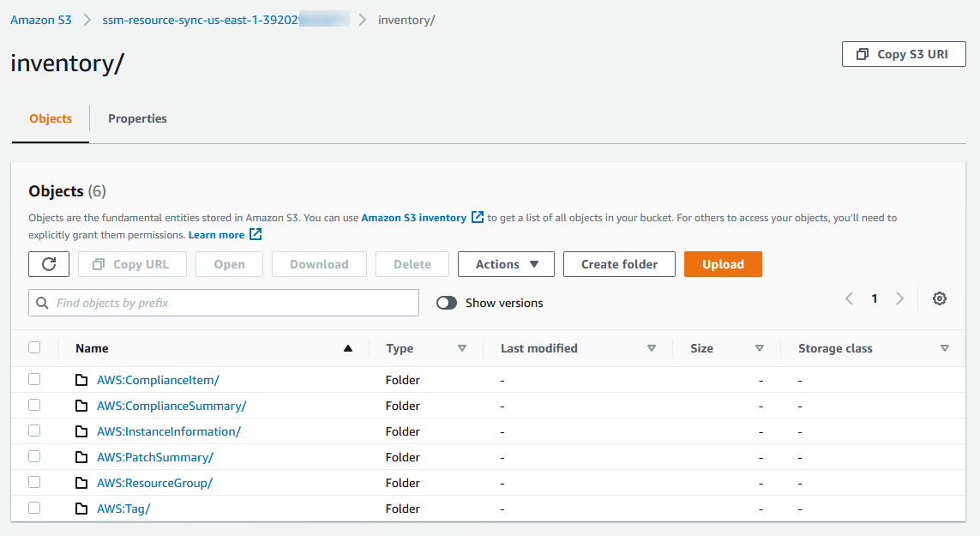The height and width of the screenshot is (536, 980).
Task: Click the Copy URL button
Action: [x=133, y=264]
